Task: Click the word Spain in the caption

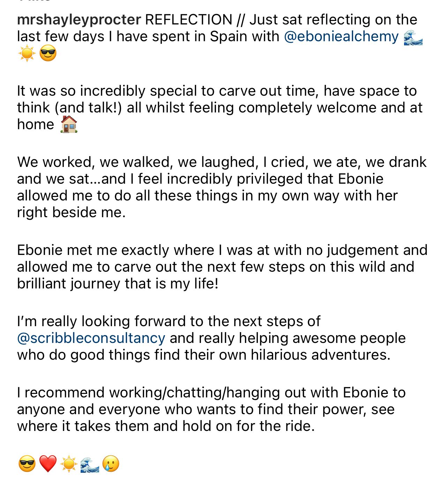Action: (227, 36)
